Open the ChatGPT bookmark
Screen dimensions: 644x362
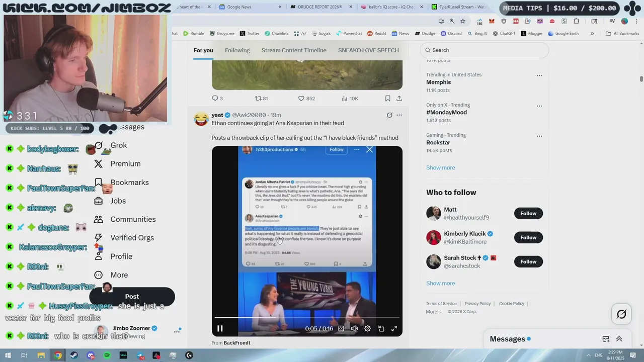[x=504, y=34]
